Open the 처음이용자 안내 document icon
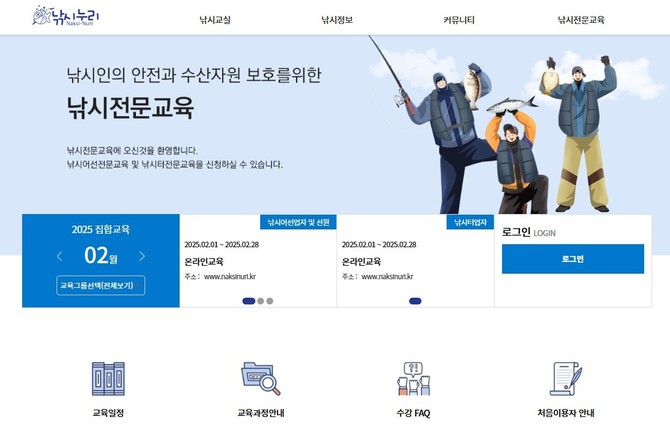 [x=566, y=378]
